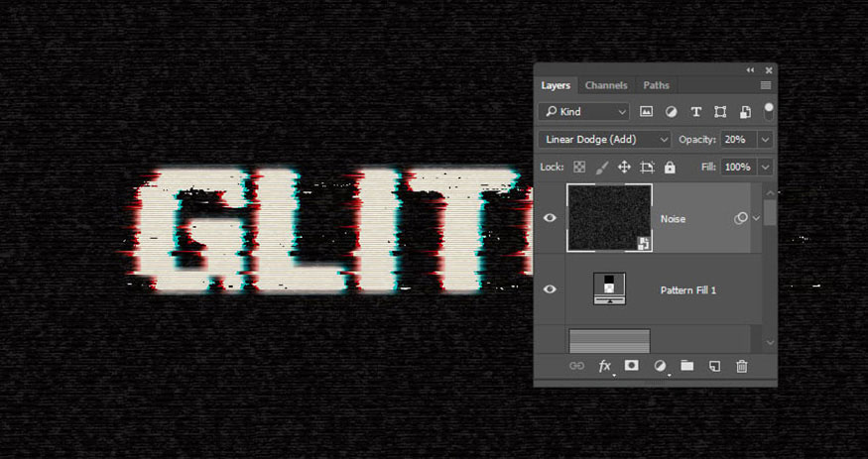Switch to the Layers tab

point(556,85)
